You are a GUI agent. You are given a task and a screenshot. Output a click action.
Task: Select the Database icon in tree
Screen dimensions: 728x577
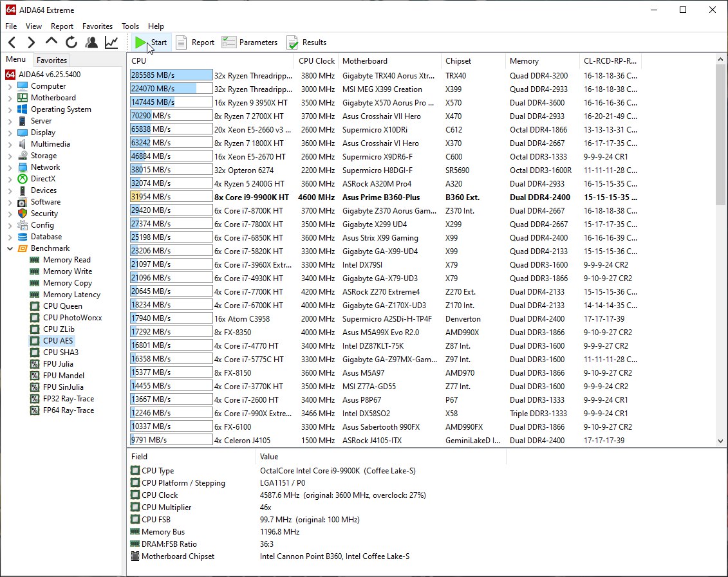click(23, 237)
